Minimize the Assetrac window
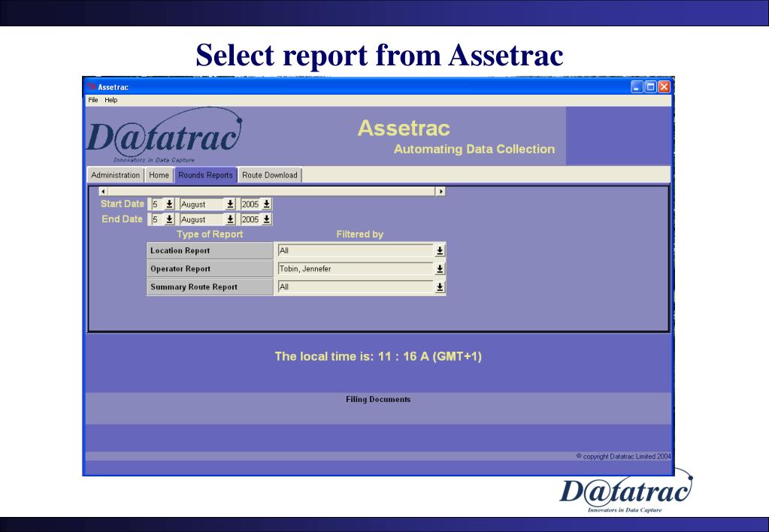Screen dimensions: 769x532 [637, 86]
